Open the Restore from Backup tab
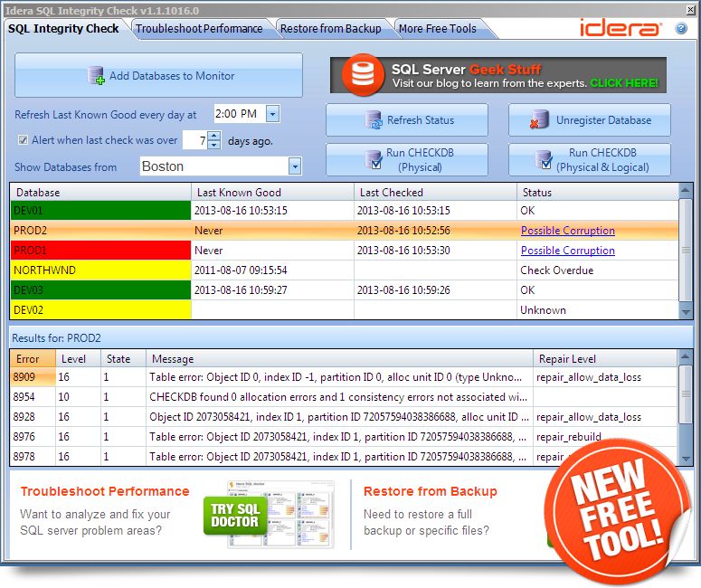 (330, 29)
